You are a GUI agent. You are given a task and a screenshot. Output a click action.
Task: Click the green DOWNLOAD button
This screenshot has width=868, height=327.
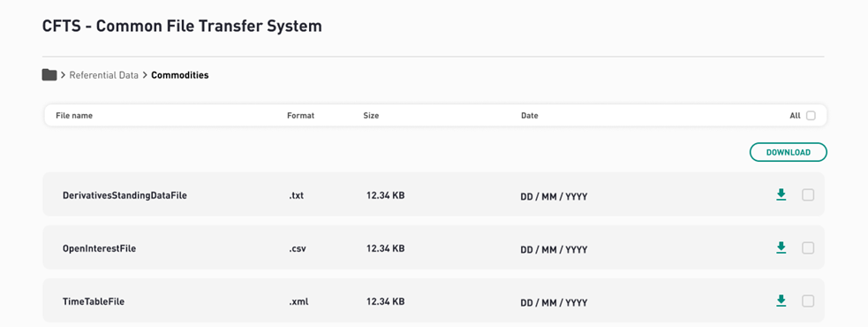point(789,152)
